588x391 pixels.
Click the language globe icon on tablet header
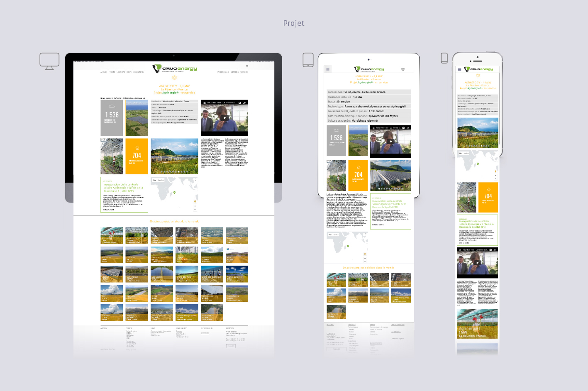tap(403, 69)
